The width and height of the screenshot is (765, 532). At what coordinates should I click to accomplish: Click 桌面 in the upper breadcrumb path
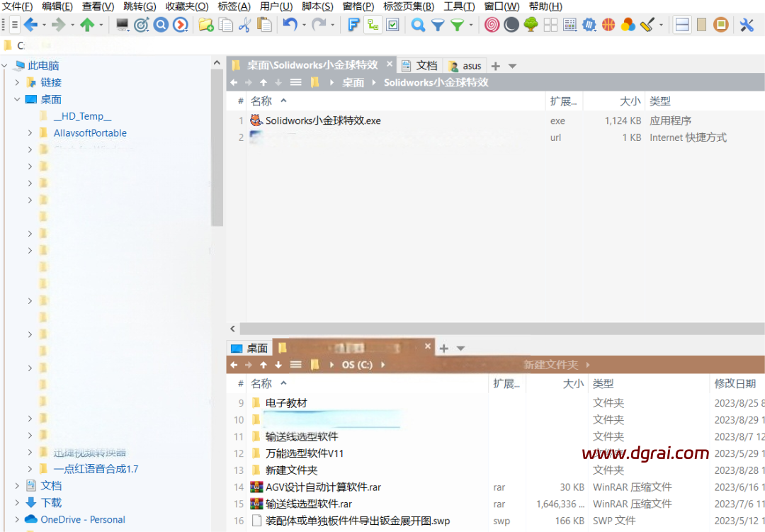tap(353, 83)
